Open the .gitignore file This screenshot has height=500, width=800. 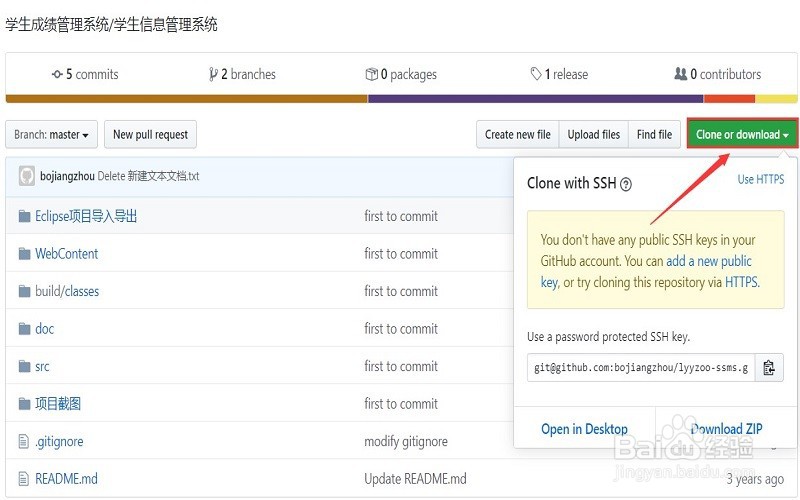[x=59, y=441]
